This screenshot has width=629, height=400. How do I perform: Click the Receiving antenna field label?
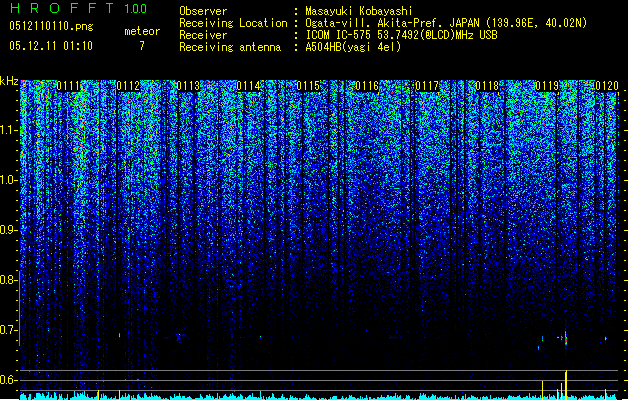(x=230, y=47)
